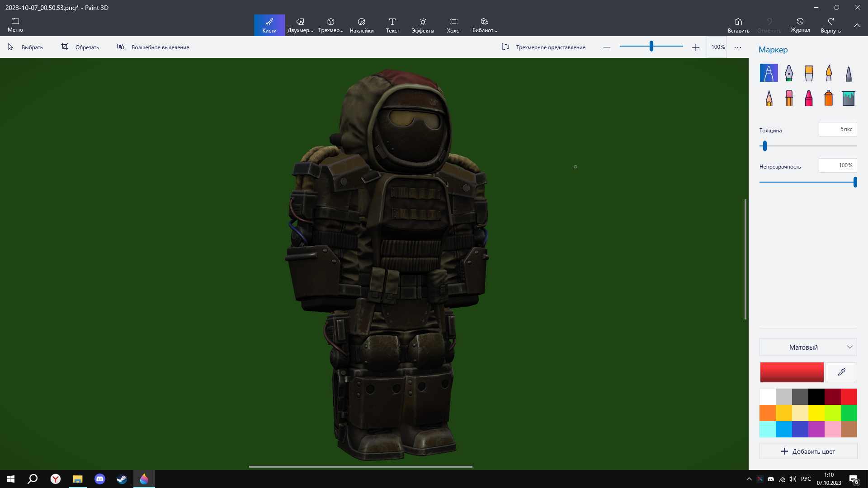
Task: Select the Oil brush tool
Action: pos(809,73)
